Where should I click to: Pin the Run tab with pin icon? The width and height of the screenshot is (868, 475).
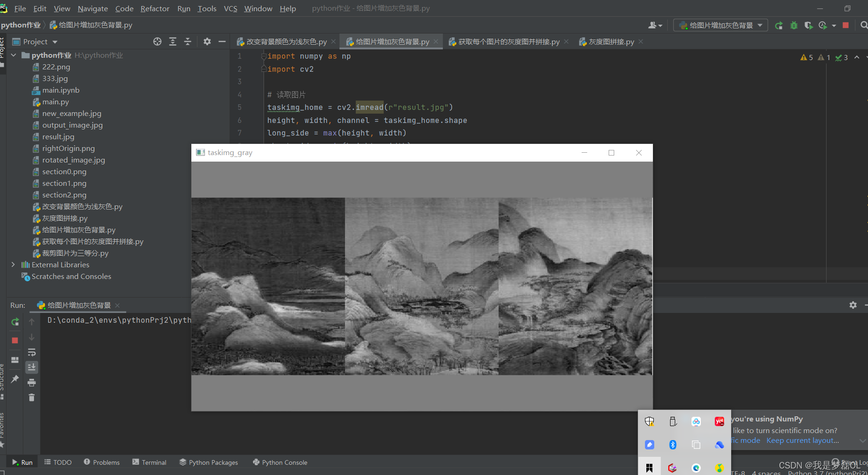(x=15, y=379)
